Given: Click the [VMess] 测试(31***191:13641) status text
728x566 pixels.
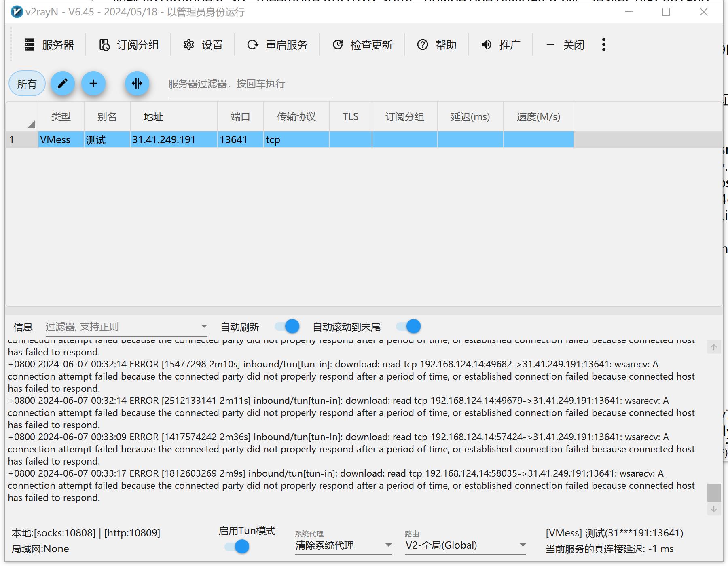Looking at the screenshot, I should click(x=614, y=533).
